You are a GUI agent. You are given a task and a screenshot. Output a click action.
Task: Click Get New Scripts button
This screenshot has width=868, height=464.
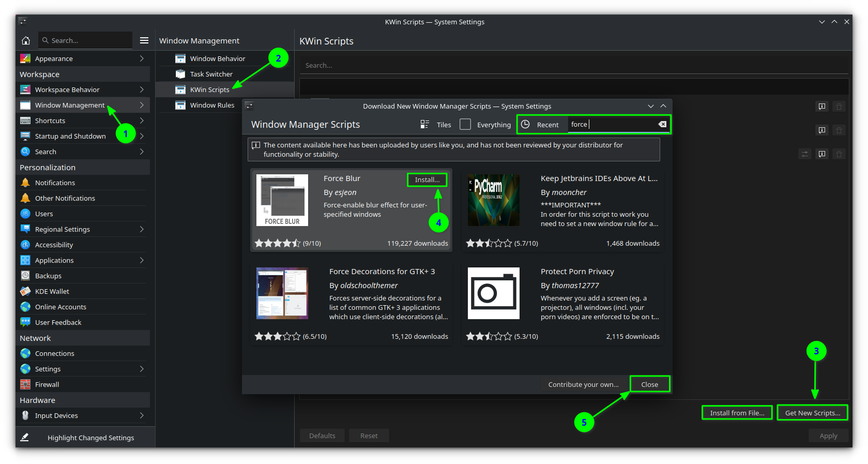(x=813, y=413)
